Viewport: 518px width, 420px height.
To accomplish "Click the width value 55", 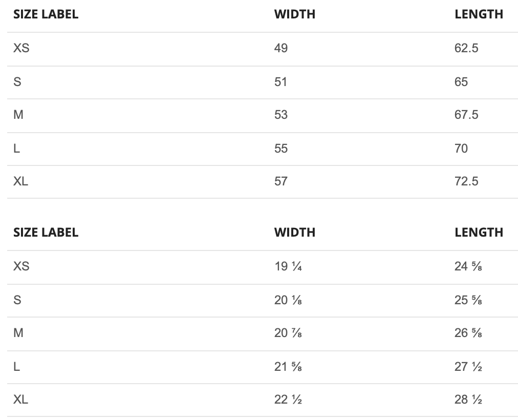I will click(x=281, y=149).
